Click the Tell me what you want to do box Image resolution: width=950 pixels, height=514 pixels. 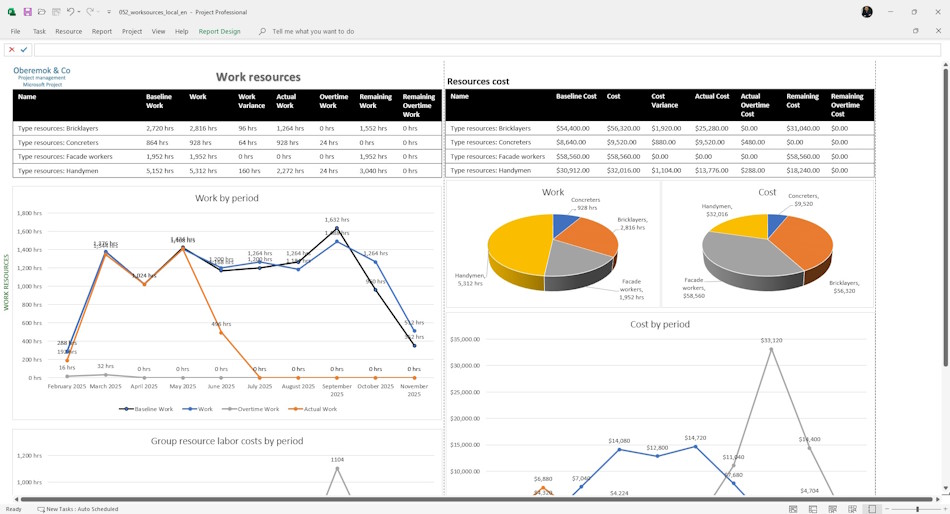pos(313,32)
